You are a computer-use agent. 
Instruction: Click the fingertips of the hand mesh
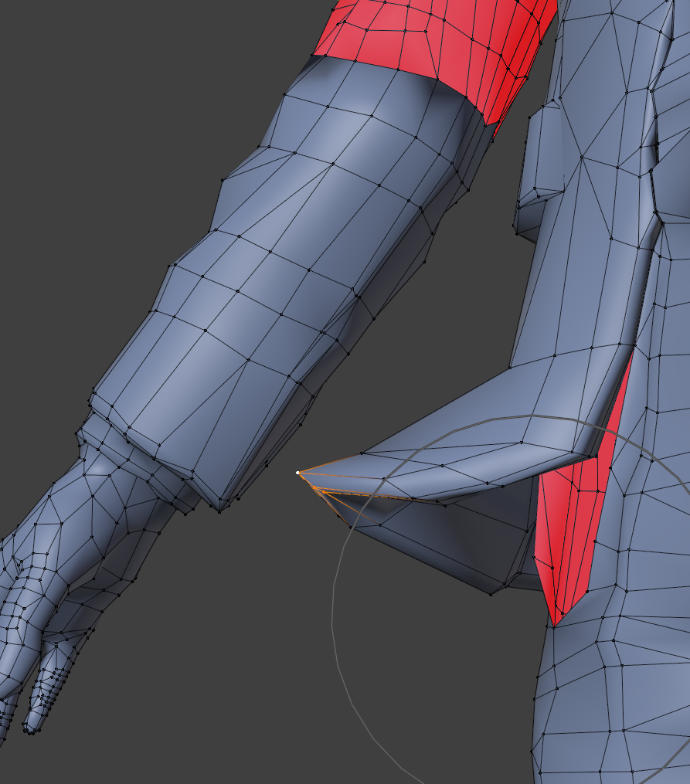pos(32,728)
